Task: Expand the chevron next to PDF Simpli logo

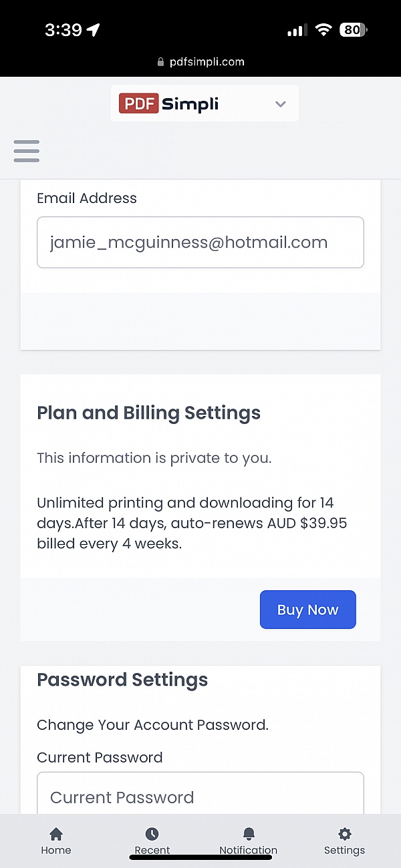Action: pyautogui.click(x=281, y=104)
